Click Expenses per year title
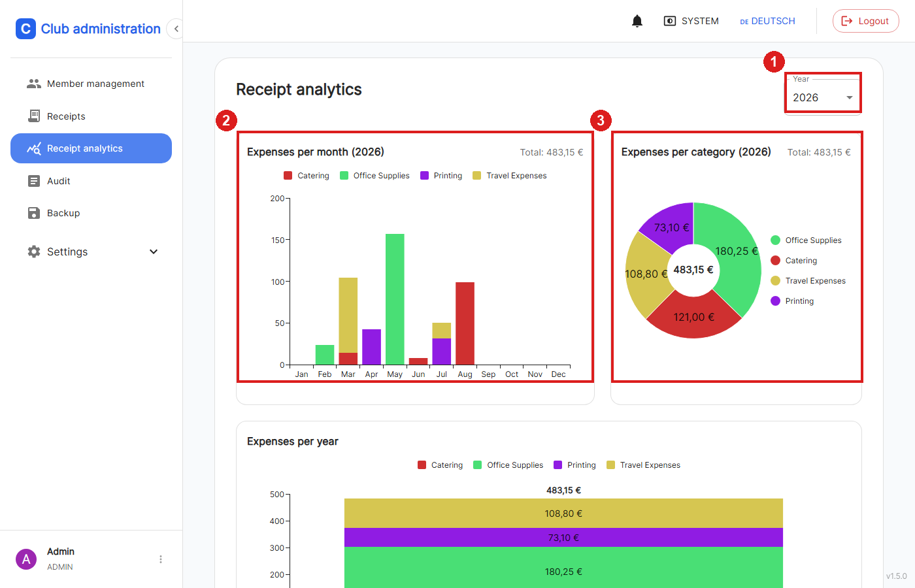This screenshot has width=915, height=588. click(x=293, y=442)
